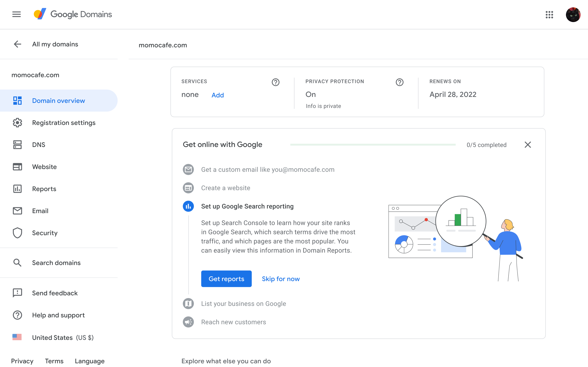Open the Security section
The height and width of the screenshot is (367, 588).
(x=59, y=233)
